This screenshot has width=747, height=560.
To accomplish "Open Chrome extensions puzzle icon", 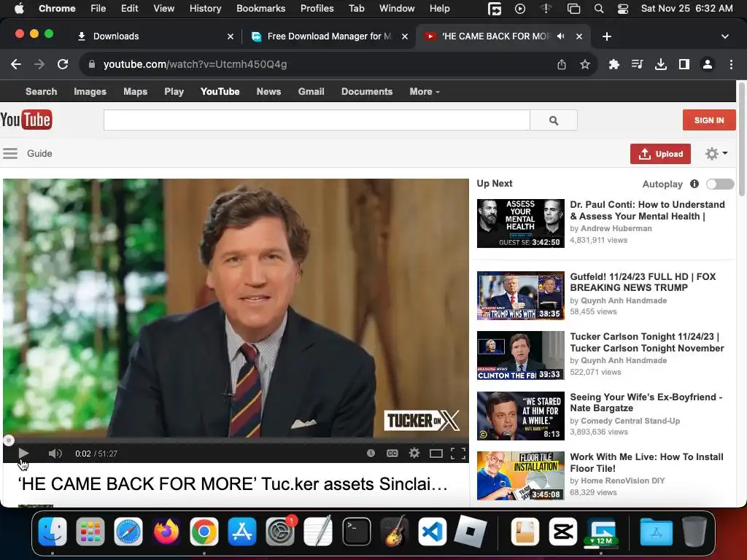I will point(614,64).
